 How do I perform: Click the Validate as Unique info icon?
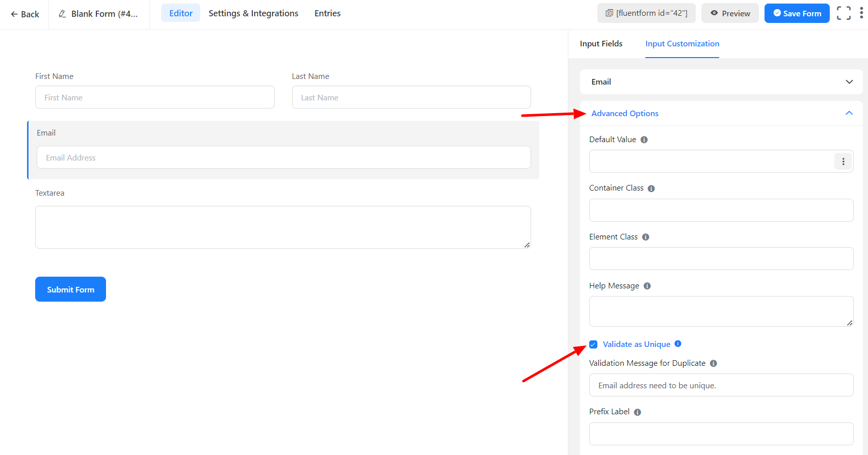tap(678, 344)
